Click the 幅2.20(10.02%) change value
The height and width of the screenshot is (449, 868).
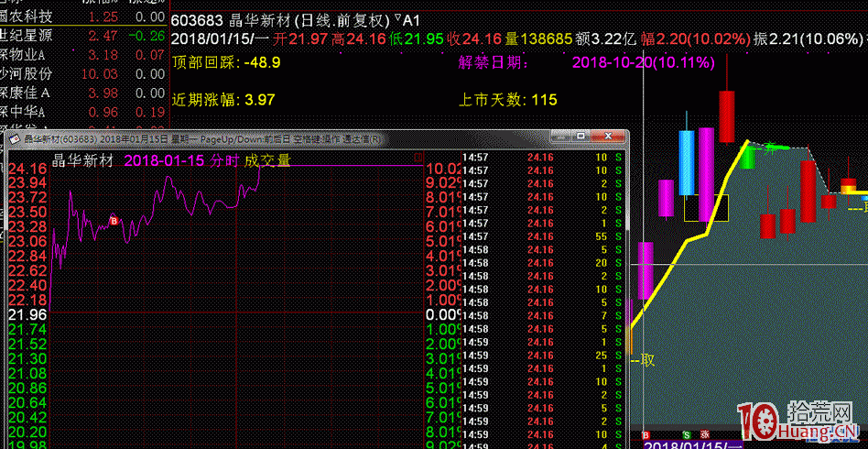click(695, 39)
